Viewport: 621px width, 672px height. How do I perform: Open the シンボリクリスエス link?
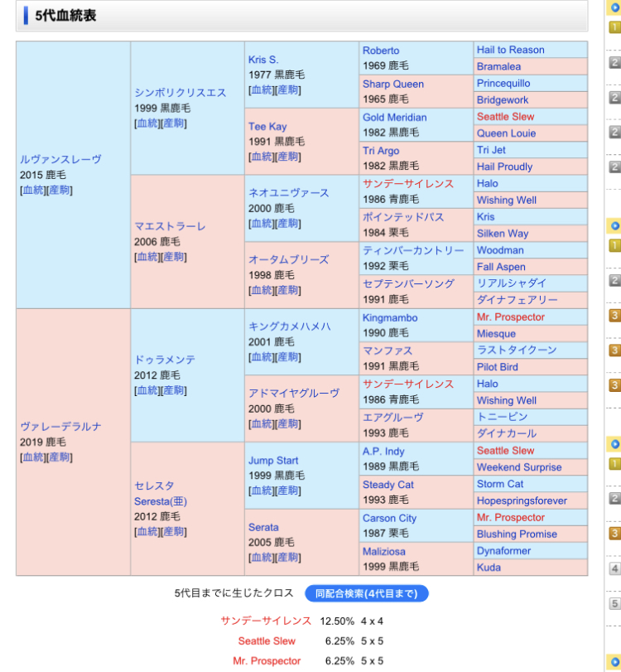[180, 93]
